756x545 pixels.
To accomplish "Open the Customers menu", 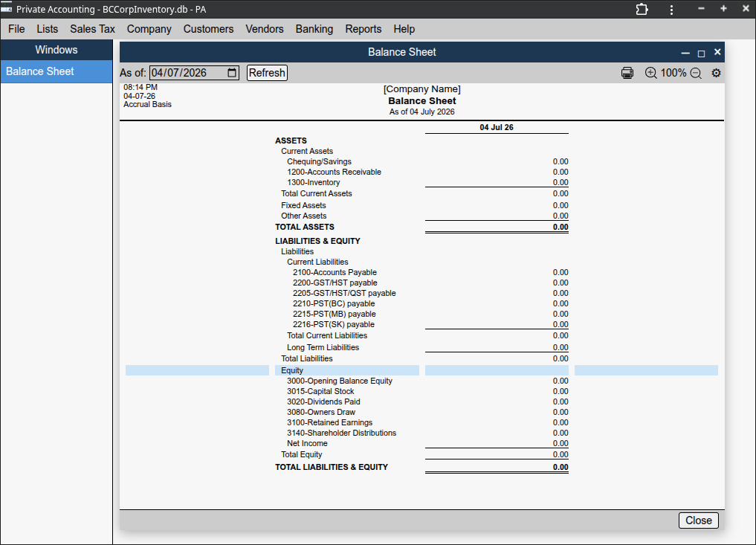I will coord(208,29).
